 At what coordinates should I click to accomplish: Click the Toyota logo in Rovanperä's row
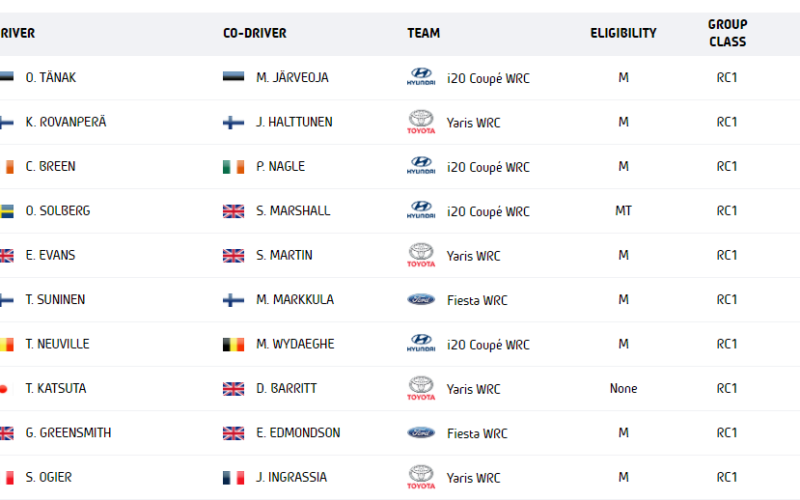pos(421,122)
